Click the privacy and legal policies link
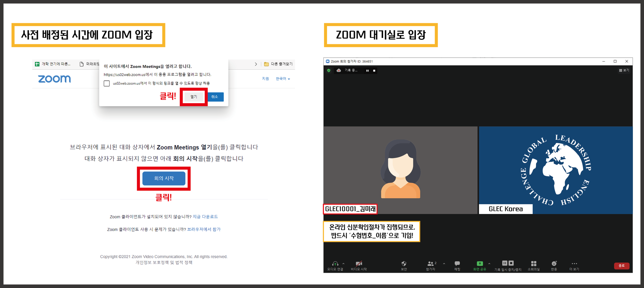The width and height of the screenshot is (644, 288). click(x=164, y=263)
